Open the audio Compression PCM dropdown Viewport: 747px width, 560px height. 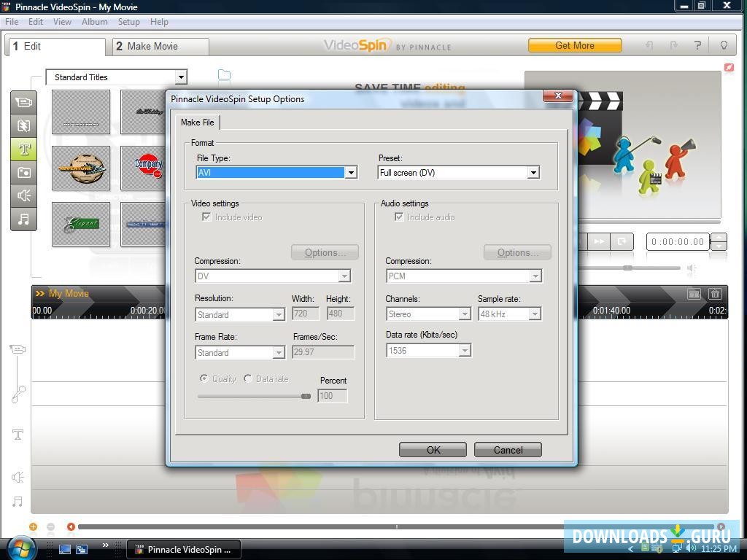click(464, 276)
